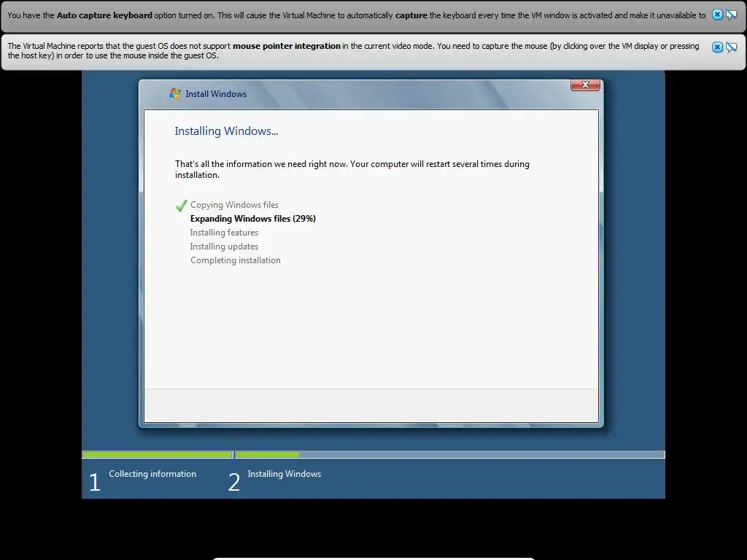The height and width of the screenshot is (560, 747).
Task: Dismiss the Auto capture keyboard notification
Action: pyautogui.click(x=717, y=15)
